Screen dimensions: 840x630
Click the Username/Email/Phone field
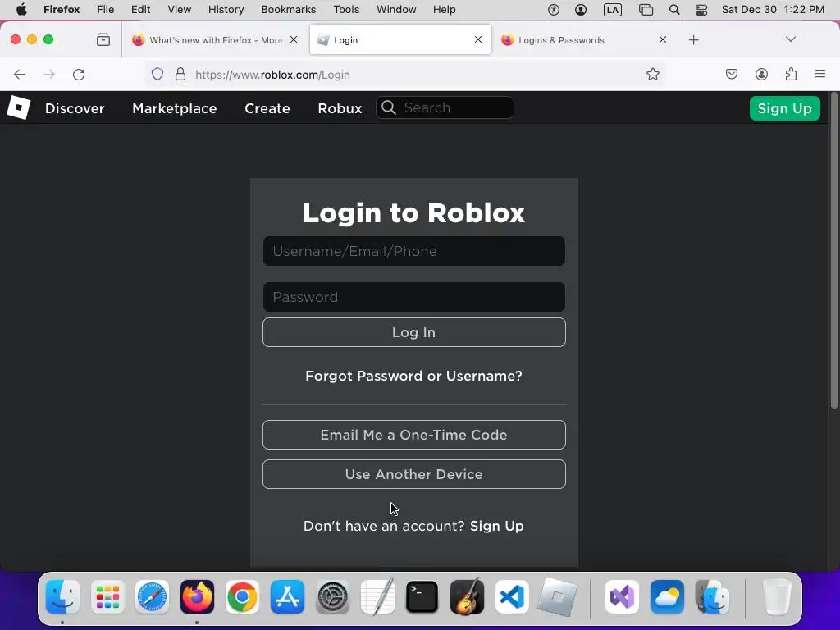pos(414,251)
